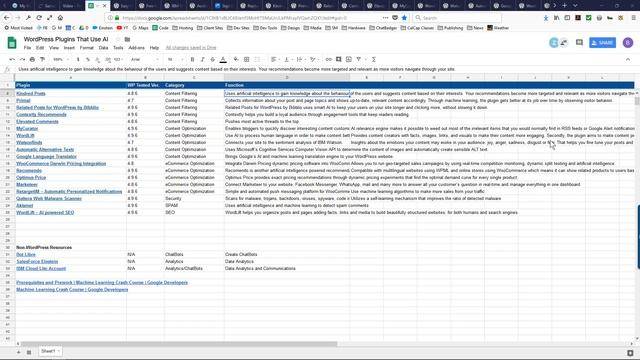640x360 pixels.
Task: Open more number formats dropdown
Action: [118, 60]
